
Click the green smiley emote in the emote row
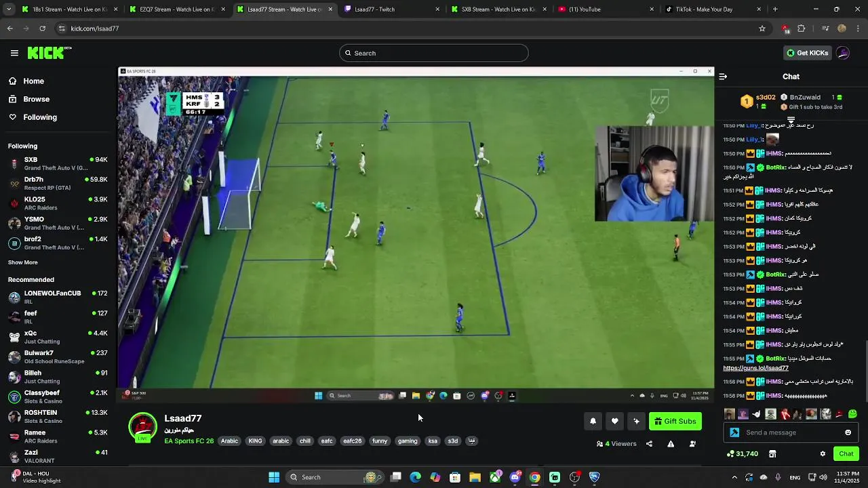[852, 414]
